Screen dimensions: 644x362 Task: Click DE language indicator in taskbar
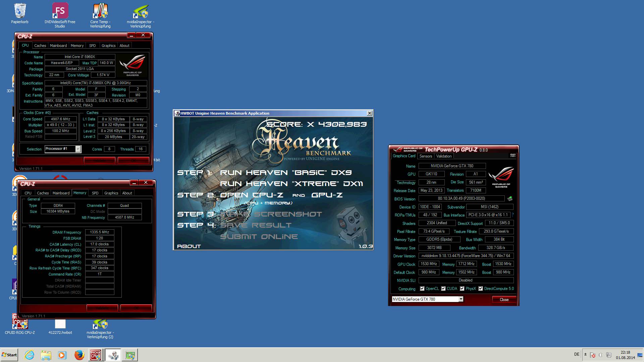[x=577, y=354]
